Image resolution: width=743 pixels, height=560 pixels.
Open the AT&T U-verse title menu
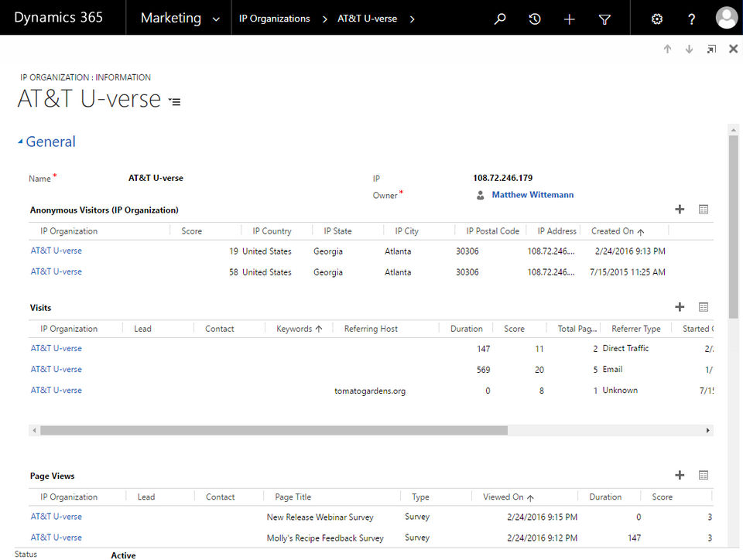click(175, 101)
